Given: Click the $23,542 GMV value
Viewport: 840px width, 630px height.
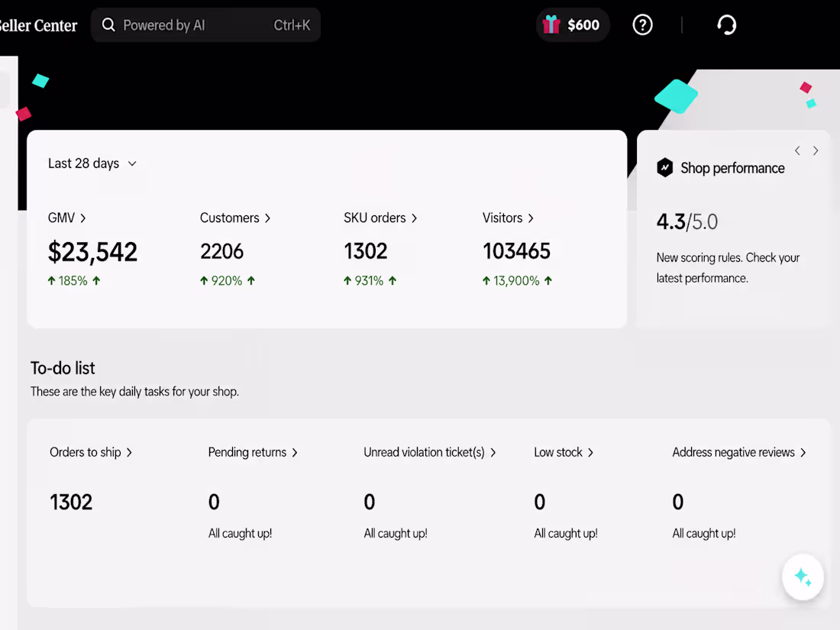Looking at the screenshot, I should (x=92, y=252).
